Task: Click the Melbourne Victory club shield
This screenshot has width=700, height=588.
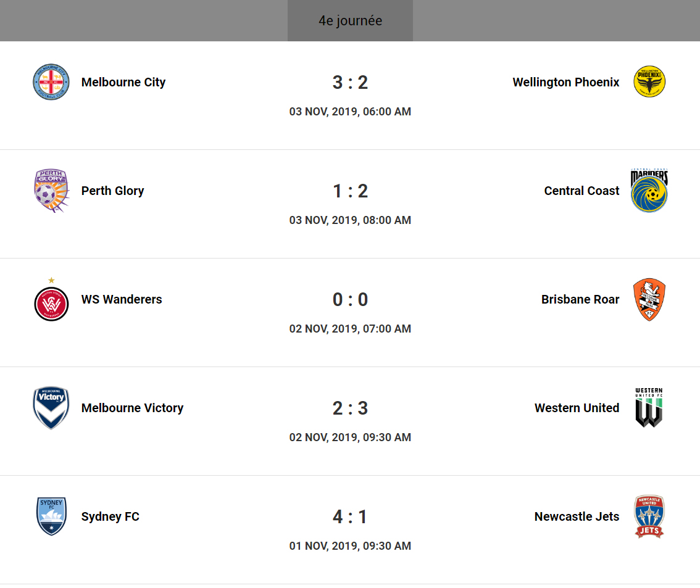Action: click(x=51, y=408)
